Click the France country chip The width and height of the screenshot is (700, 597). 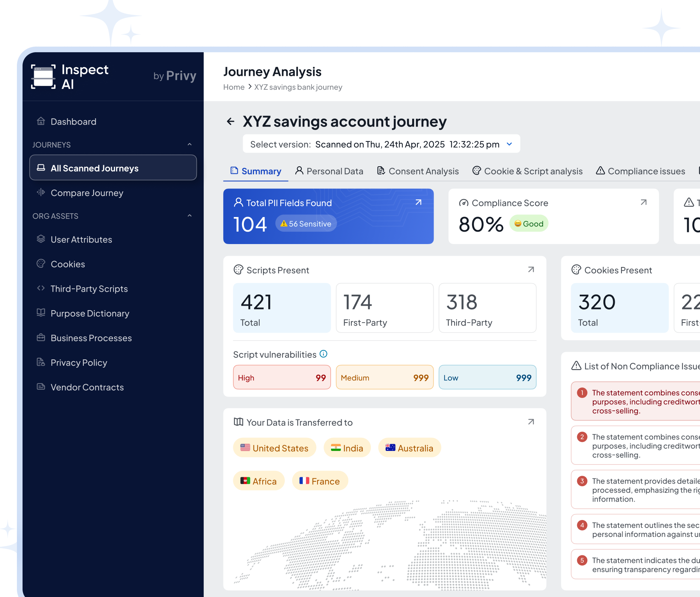(320, 481)
